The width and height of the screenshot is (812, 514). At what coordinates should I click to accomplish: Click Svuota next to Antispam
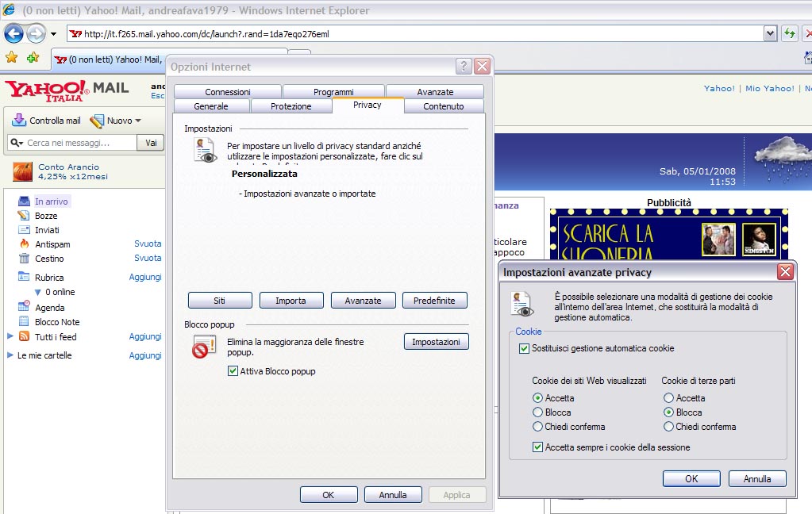click(148, 244)
